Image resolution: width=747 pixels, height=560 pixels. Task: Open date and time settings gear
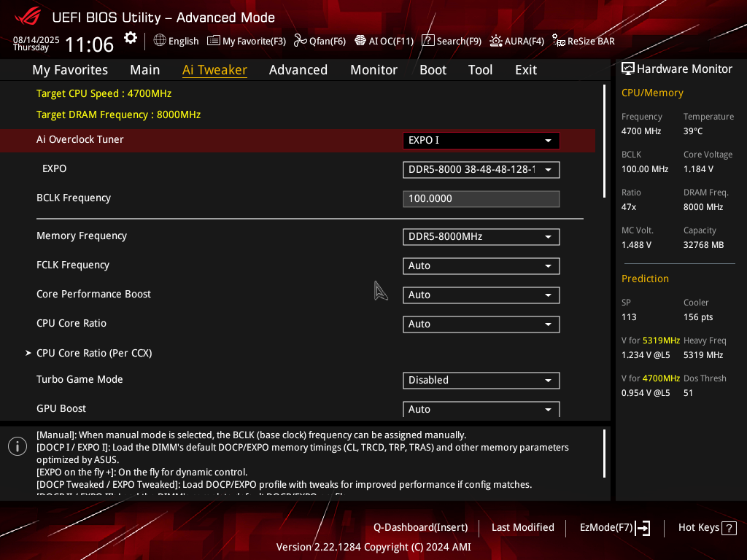coord(131,38)
